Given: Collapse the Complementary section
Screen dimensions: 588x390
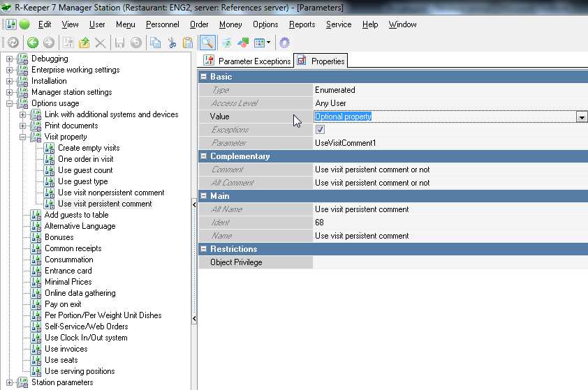Looking at the screenshot, I should click(204, 156).
